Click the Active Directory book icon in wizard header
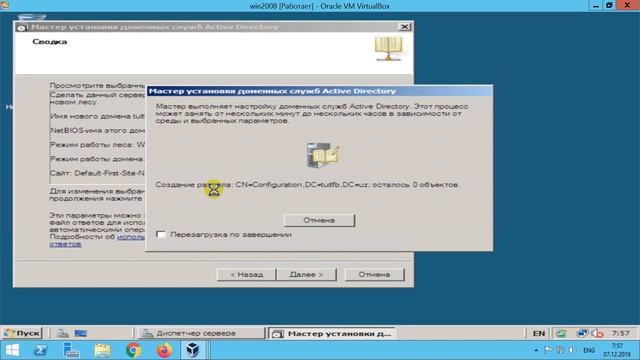Image resolution: width=640 pixels, height=360 pixels. [388, 48]
